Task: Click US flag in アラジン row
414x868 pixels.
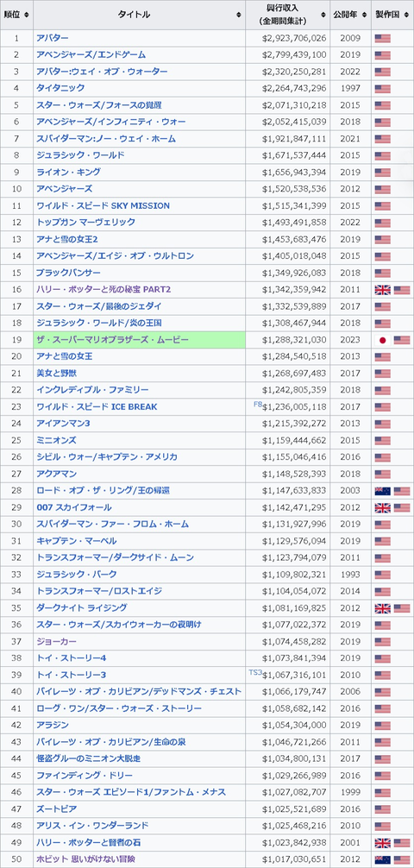Action: 382,725
